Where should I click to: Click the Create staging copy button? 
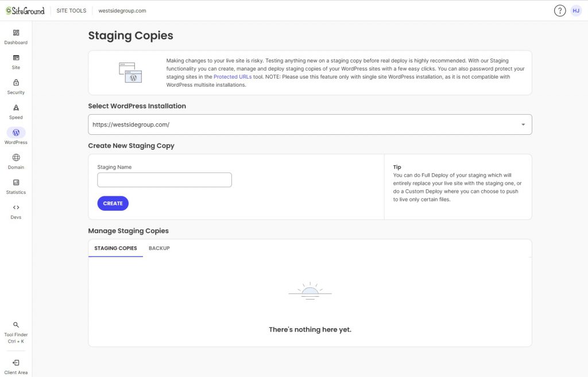pos(113,204)
